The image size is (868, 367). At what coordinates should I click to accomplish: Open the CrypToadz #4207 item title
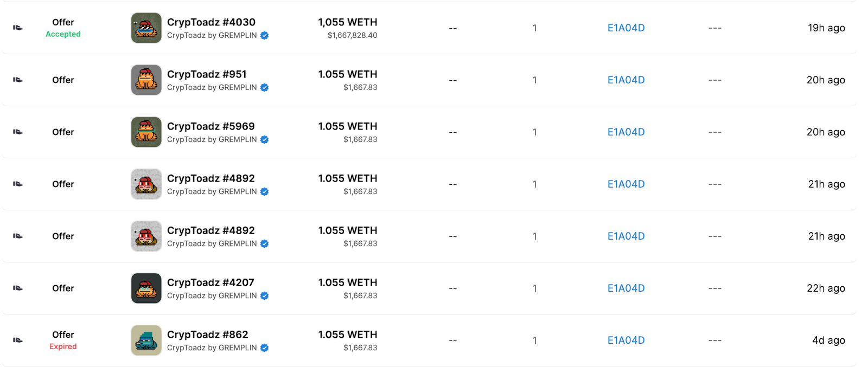pos(210,282)
